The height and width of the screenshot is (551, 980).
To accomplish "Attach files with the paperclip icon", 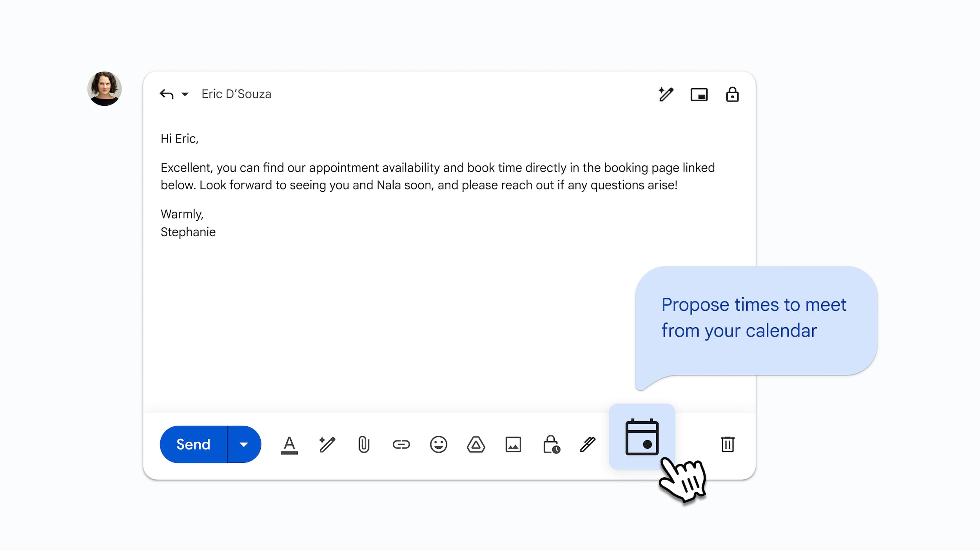I will point(364,444).
